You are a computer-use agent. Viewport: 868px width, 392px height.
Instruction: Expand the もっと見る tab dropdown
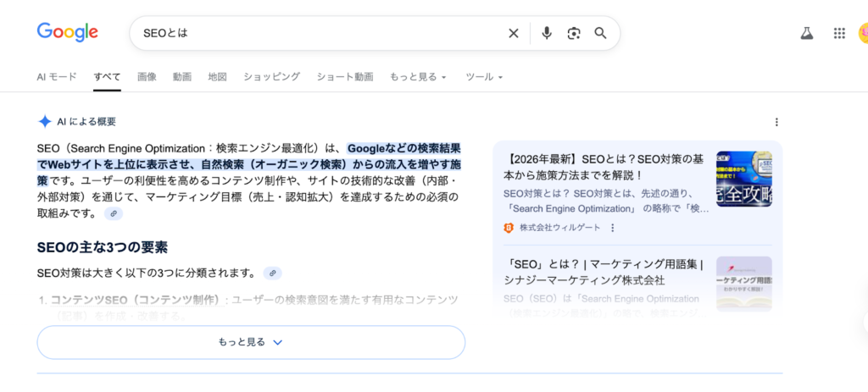(x=418, y=77)
